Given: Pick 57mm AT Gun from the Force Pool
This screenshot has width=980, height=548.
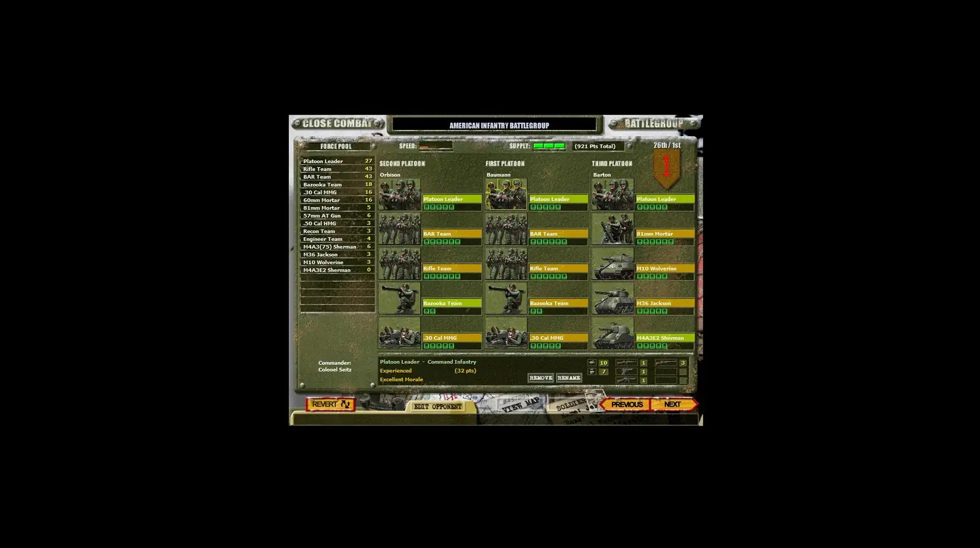Looking at the screenshot, I should [x=337, y=216].
